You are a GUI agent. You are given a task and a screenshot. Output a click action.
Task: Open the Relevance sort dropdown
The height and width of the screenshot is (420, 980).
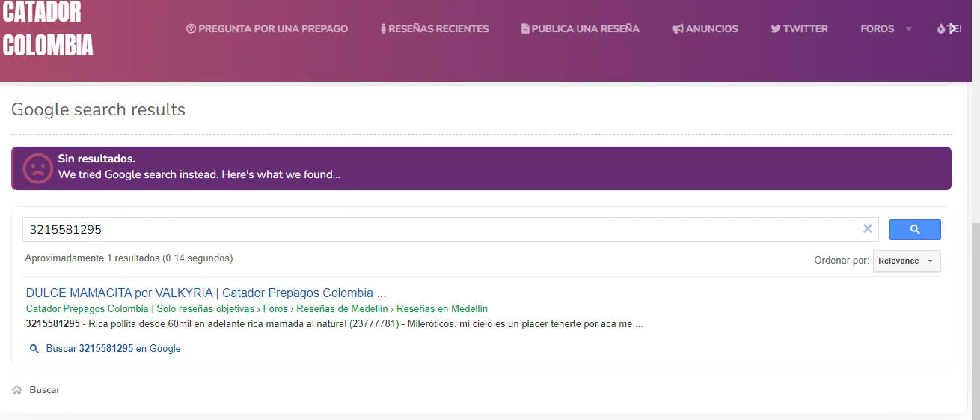(907, 261)
